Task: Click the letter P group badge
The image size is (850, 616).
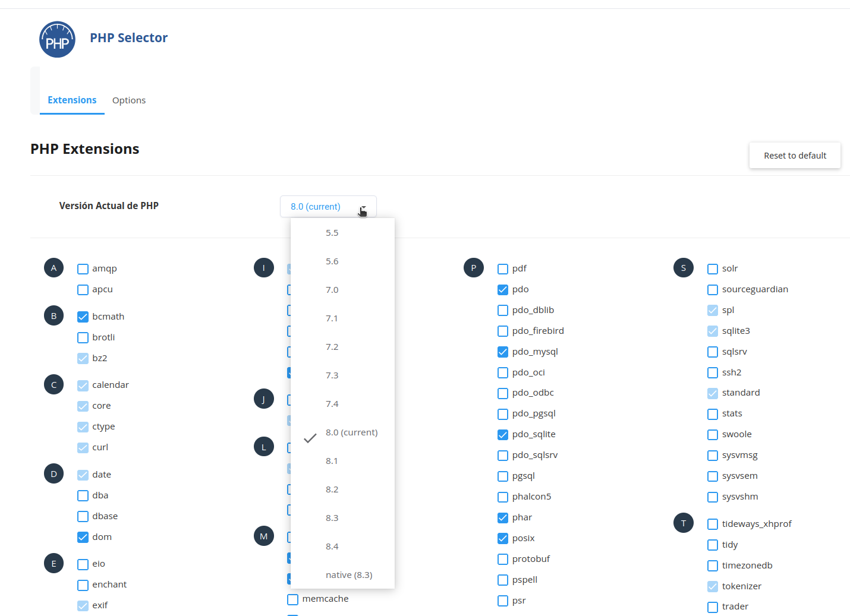Action: pyautogui.click(x=474, y=268)
